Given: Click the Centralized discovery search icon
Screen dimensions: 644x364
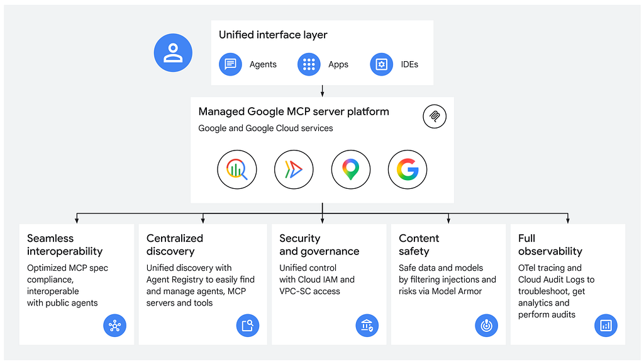Looking at the screenshot, I should [248, 326].
